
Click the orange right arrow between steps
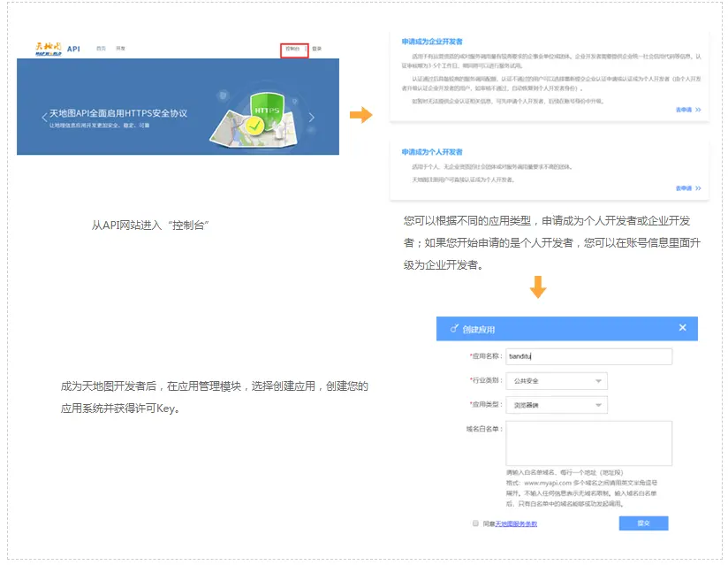point(360,115)
